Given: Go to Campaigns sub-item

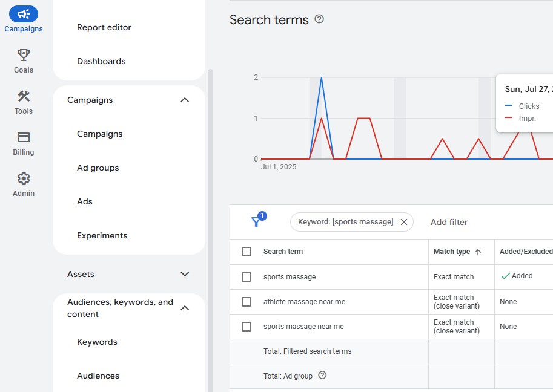Looking at the screenshot, I should pyautogui.click(x=100, y=134).
